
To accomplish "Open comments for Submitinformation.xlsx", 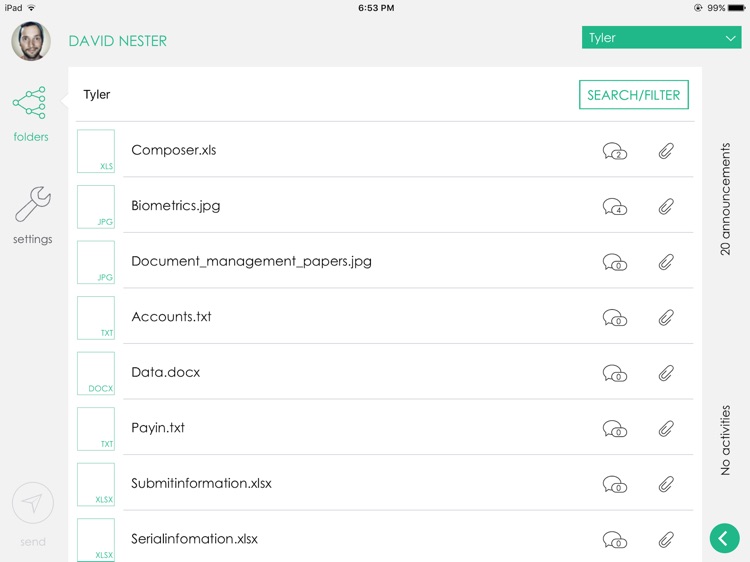I will click(615, 484).
